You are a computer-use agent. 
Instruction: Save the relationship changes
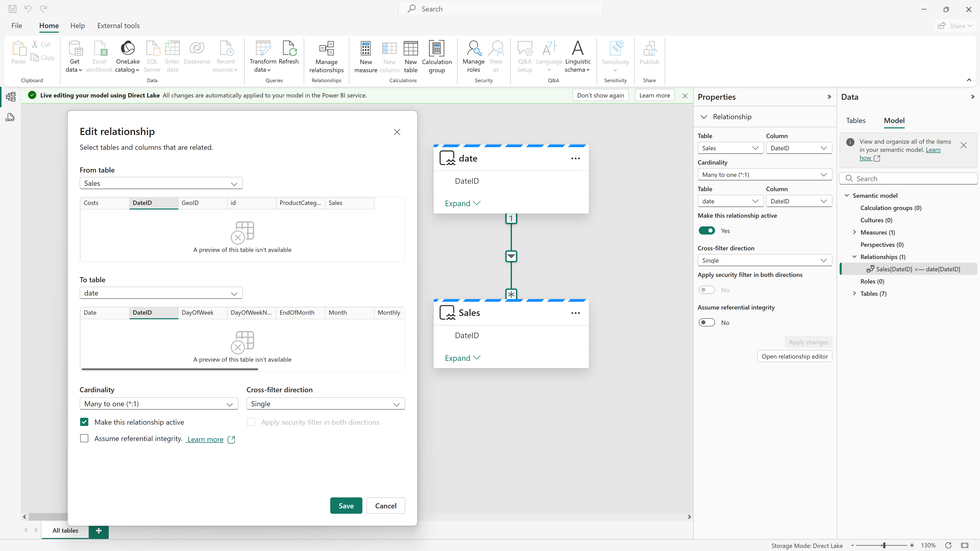click(346, 506)
